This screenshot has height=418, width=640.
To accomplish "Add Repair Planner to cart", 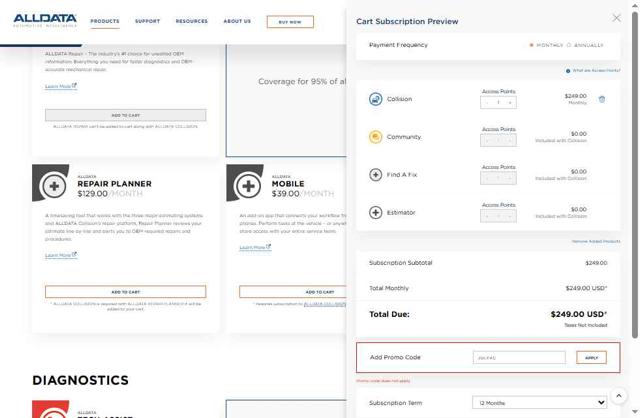I will click(126, 292).
